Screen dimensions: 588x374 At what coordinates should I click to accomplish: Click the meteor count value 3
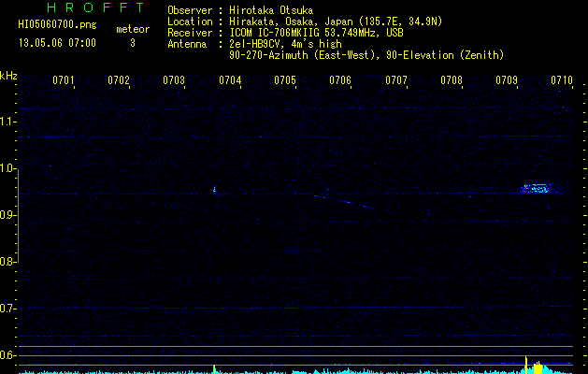[133, 43]
